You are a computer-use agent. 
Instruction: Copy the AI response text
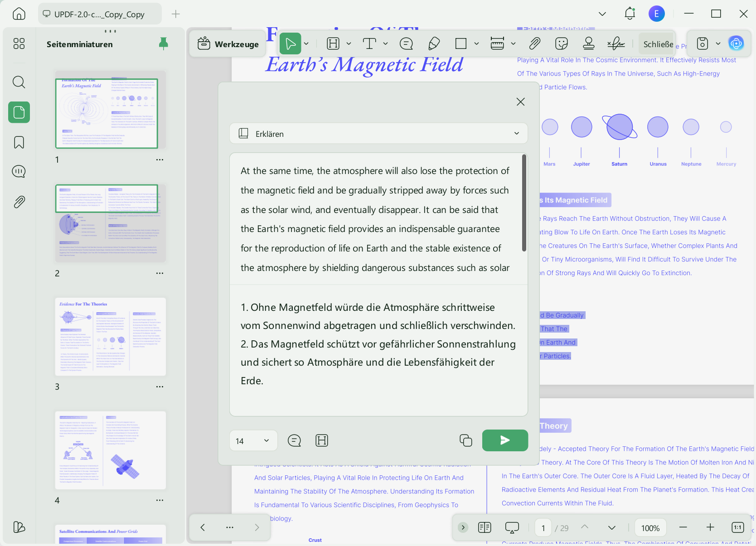point(465,440)
